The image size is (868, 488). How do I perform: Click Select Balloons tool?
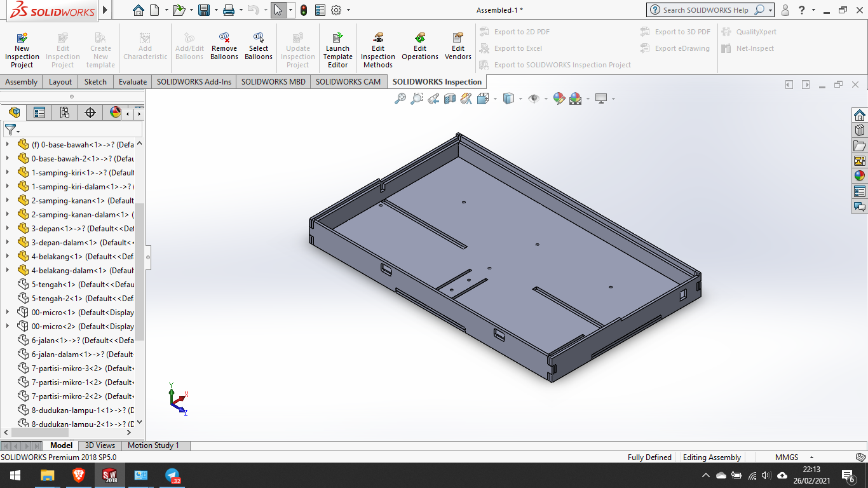pyautogui.click(x=259, y=46)
